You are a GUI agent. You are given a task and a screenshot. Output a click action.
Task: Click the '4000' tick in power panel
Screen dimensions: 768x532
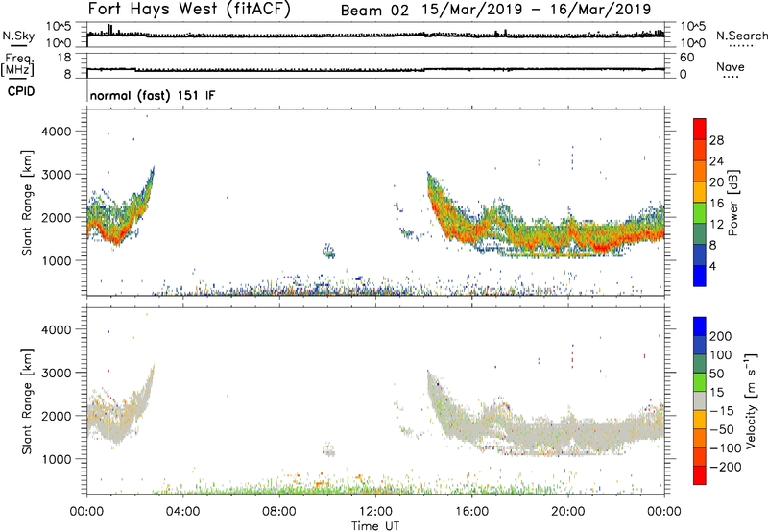point(56,132)
